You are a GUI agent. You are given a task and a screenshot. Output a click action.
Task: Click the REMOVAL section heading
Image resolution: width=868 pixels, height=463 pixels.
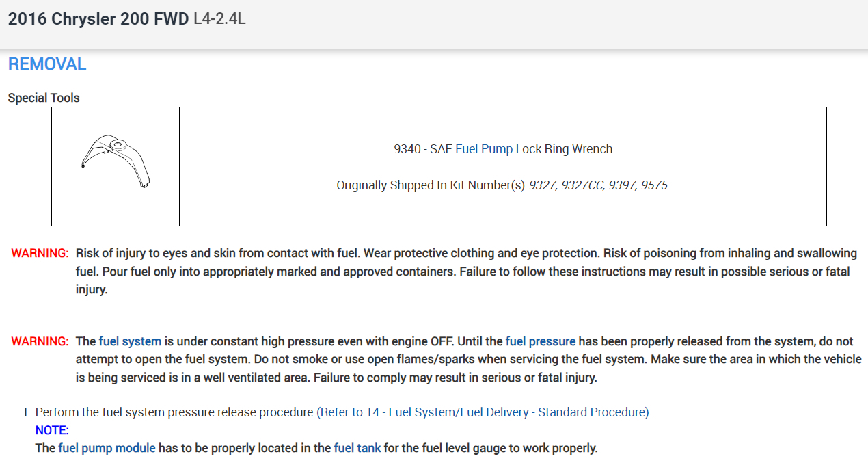pos(47,64)
